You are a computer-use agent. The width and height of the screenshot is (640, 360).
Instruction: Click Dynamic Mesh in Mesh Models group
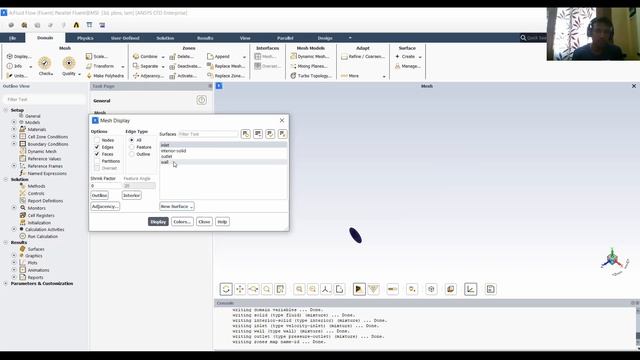(x=309, y=56)
